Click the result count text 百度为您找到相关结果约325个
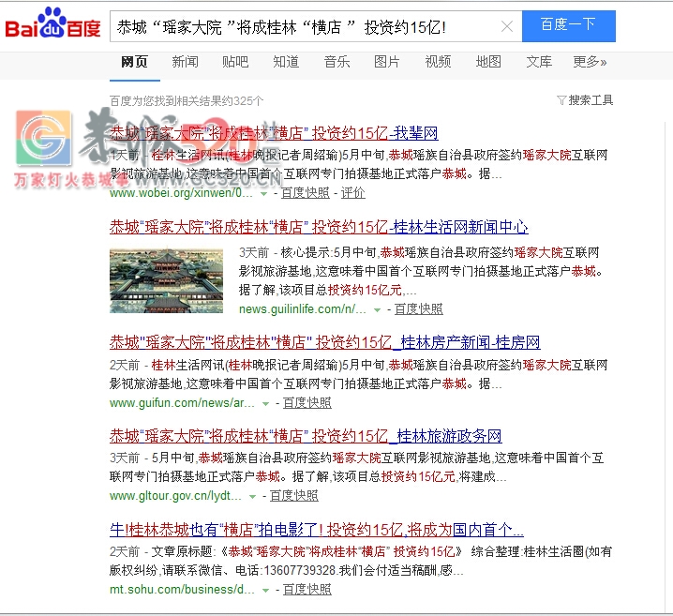The width and height of the screenshot is (673, 616). coord(187,101)
